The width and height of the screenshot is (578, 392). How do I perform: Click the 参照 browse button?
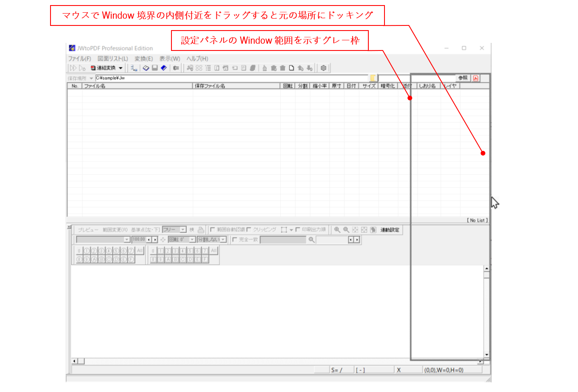(x=463, y=78)
